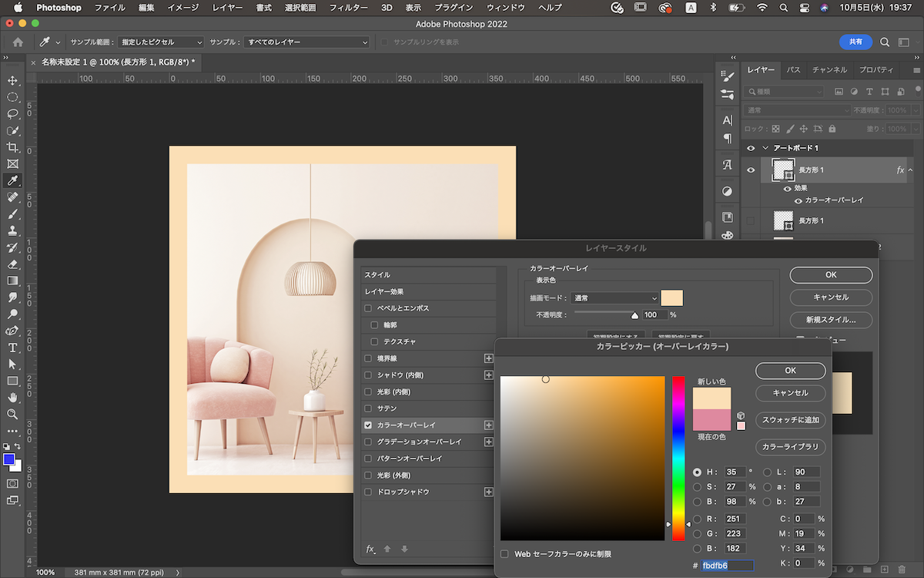This screenshot has height=578, width=924.
Task: Hide the アートボード 1 layer group
Action: (x=751, y=148)
